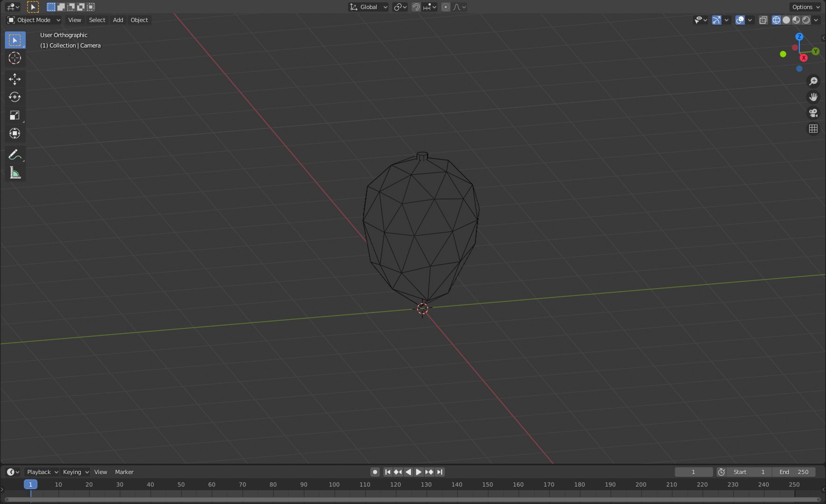Set selection mode to new selection
Image resolution: width=826 pixels, height=504 pixels.
click(51, 7)
